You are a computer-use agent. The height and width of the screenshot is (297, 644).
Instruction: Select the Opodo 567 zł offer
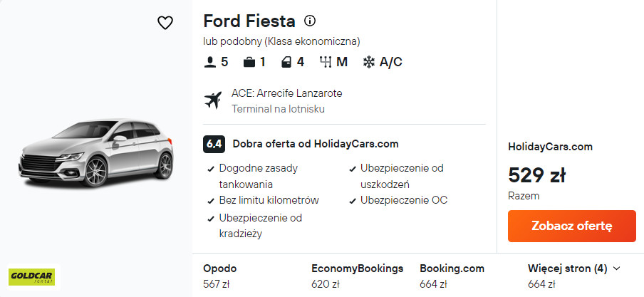coord(220,276)
